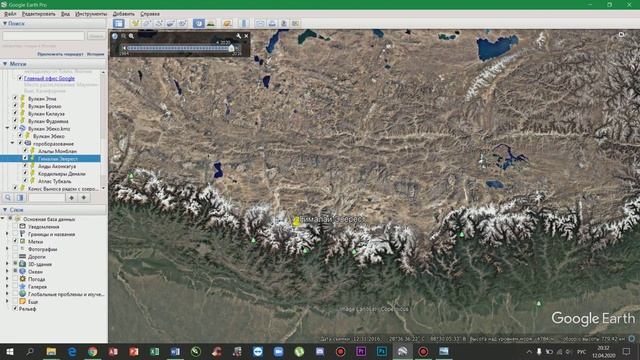The image size is (640, 360).
Task: Step time slider back with left arrow
Action: point(124,48)
